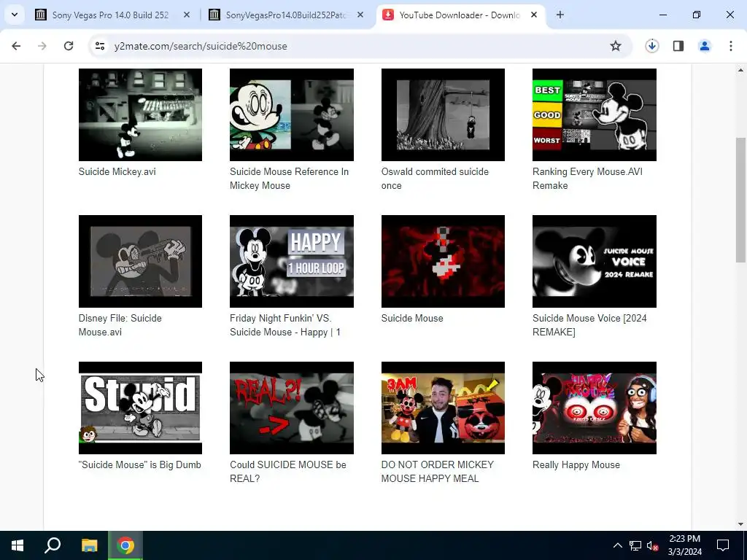Click Ranking Every Mouse.AVI Remake title
Viewport: 747px width, 560px height.
pos(587,179)
